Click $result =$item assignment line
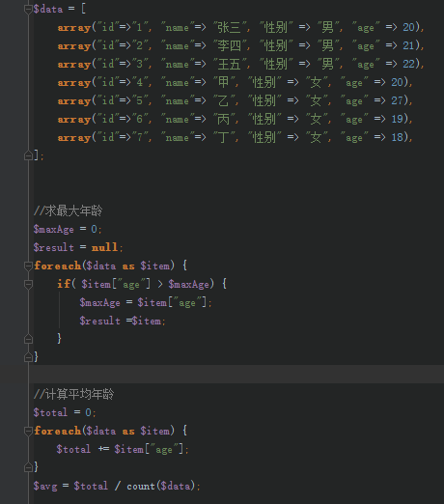444x504 pixels. pos(123,321)
